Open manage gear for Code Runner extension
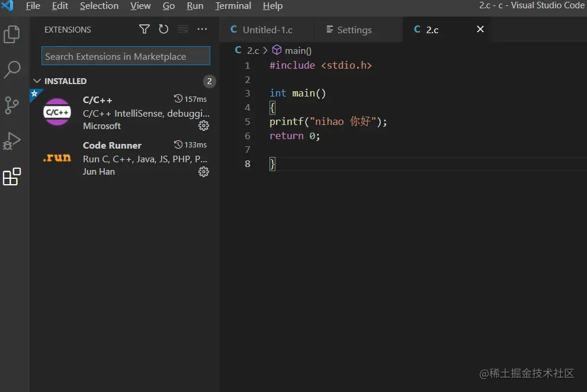 [x=204, y=172]
